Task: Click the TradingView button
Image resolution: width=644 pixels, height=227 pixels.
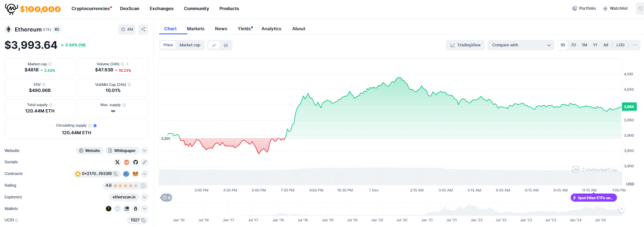Action: pyautogui.click(x=465, y=45)
